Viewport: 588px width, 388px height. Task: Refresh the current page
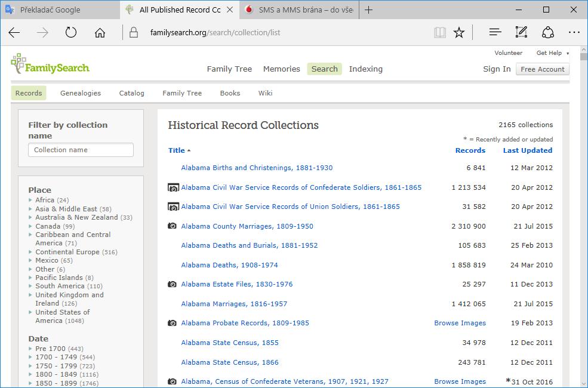71,33
